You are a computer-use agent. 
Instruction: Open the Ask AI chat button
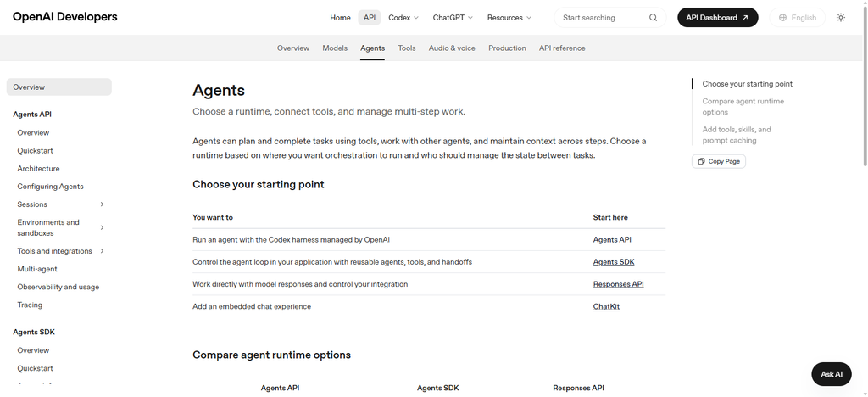coord(831,374)
